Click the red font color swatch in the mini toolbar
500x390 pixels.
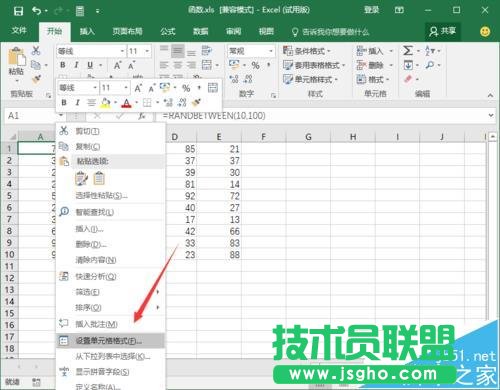(126, 103)
